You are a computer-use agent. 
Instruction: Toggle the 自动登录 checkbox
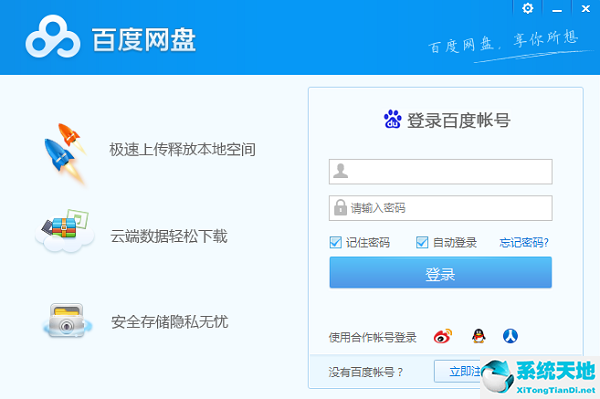click(x=422, y=242)
